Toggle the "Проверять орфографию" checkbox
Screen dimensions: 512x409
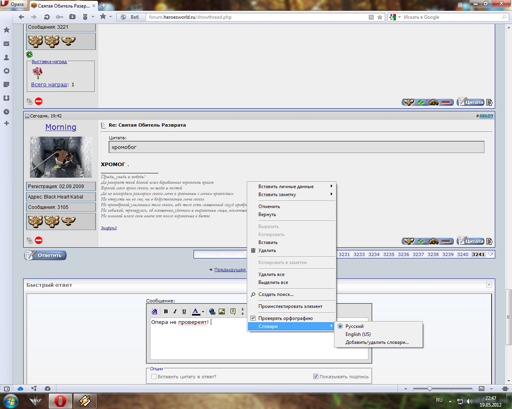click(x=253, y=318)
